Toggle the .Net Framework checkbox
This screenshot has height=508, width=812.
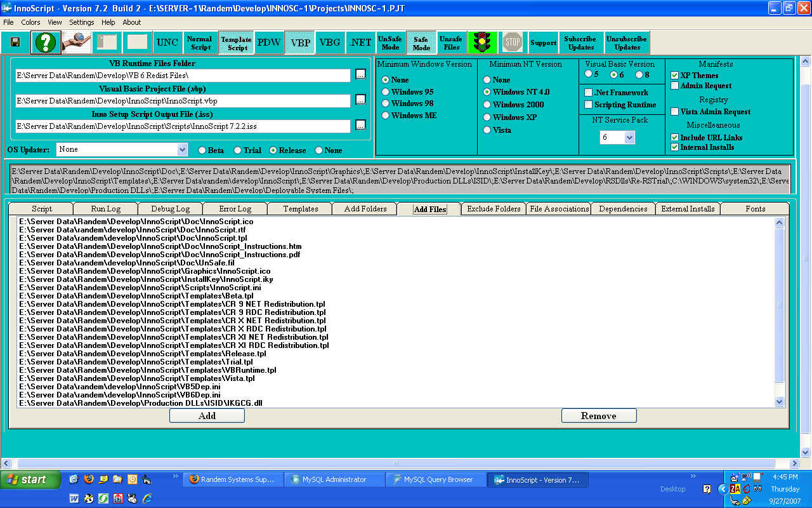588,93
